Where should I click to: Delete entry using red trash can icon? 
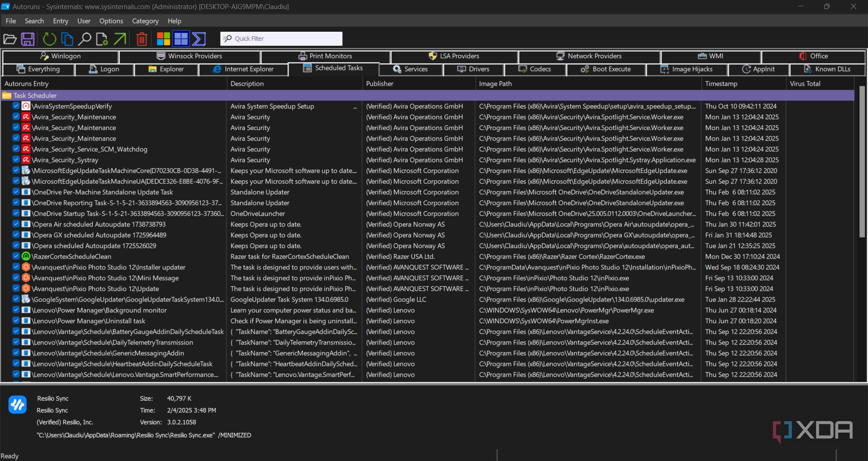click(142, 39)
